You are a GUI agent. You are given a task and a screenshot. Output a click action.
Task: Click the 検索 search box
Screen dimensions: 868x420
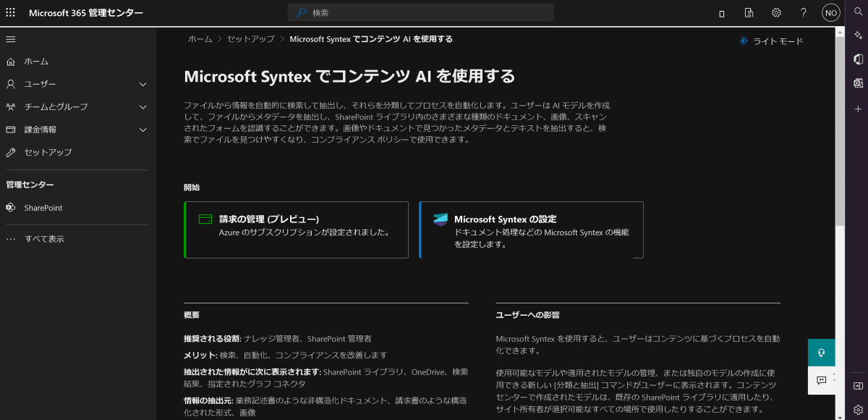click(x=421, y=13)
